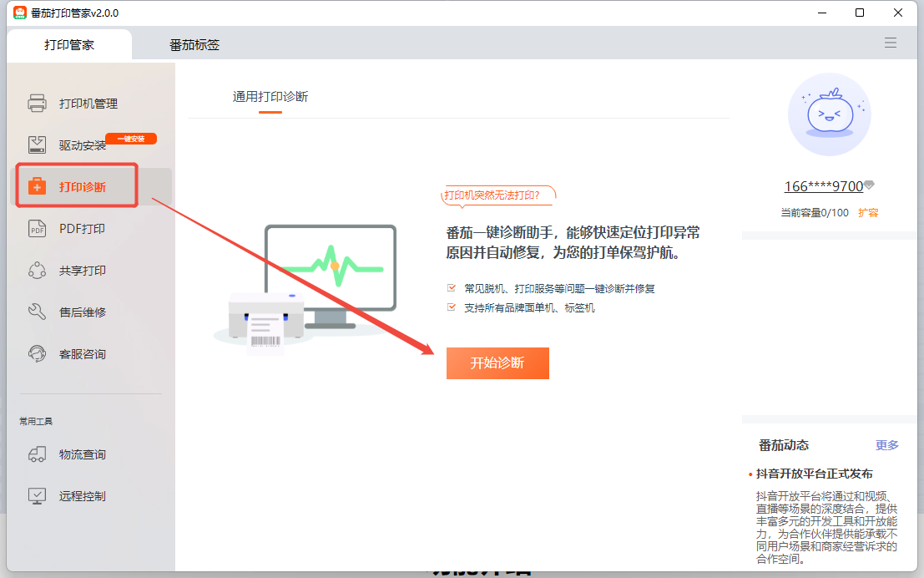Click the diamond icon beside account number

click(x=869, y=185)
